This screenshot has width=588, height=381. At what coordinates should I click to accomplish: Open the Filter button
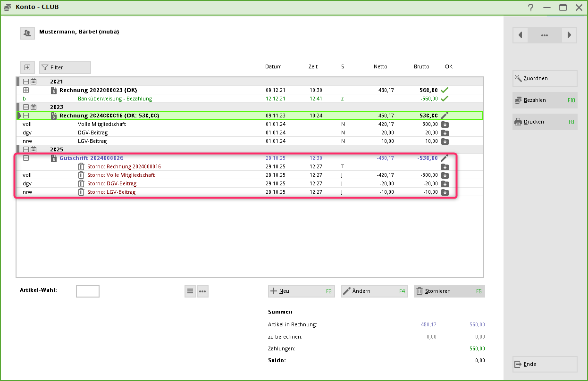[65, 67]
